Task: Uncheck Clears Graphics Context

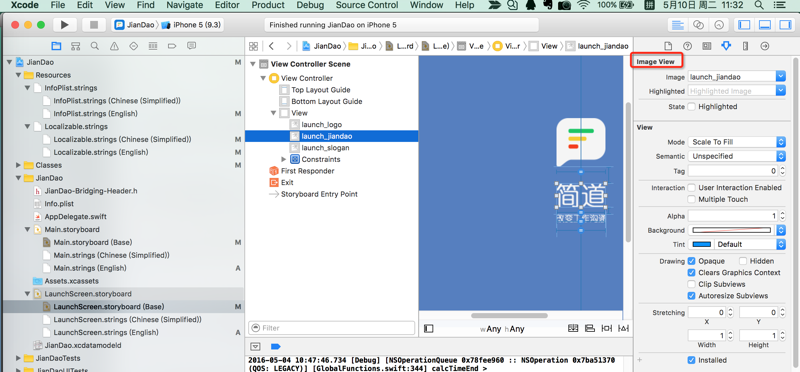Action: 691,272
